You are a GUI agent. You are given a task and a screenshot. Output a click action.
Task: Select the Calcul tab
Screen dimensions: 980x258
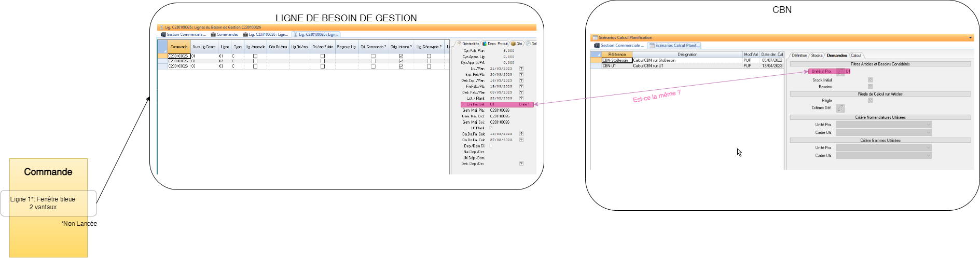[855, 56]
